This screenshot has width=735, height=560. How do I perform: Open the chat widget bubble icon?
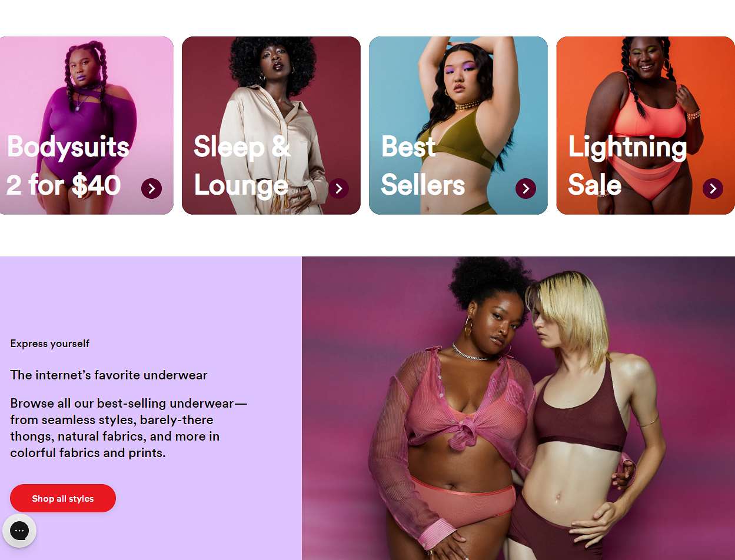point(19,531)
